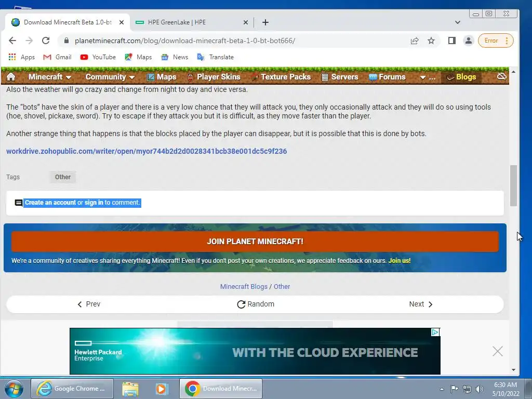The width and height of the screenshot is (532, 399).
Task: Close the Hewlett Packard ad with X
Action: (497, 351)
